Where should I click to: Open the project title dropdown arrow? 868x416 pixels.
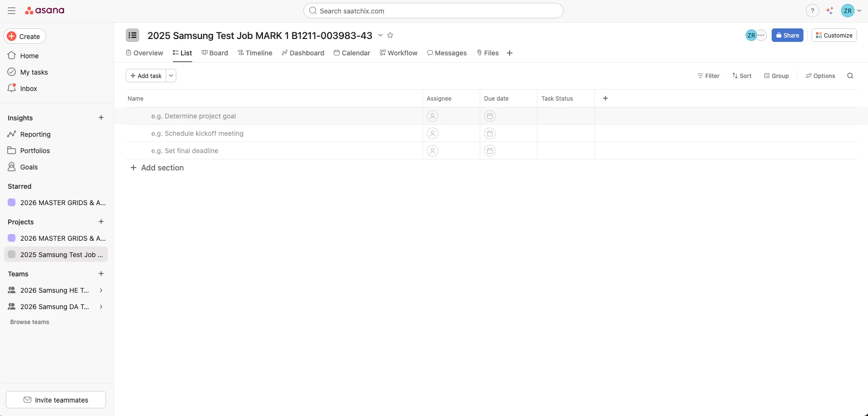pos(380,35)
